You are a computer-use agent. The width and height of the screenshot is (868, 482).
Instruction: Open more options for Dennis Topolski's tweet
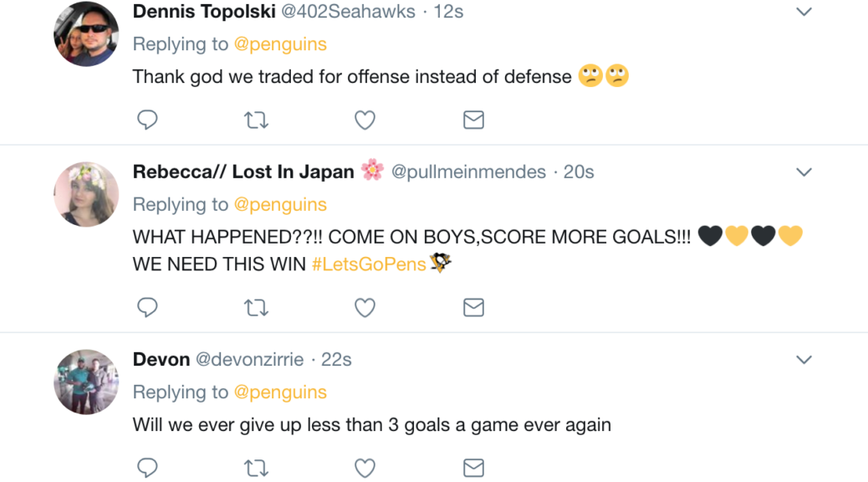[804, 12]
